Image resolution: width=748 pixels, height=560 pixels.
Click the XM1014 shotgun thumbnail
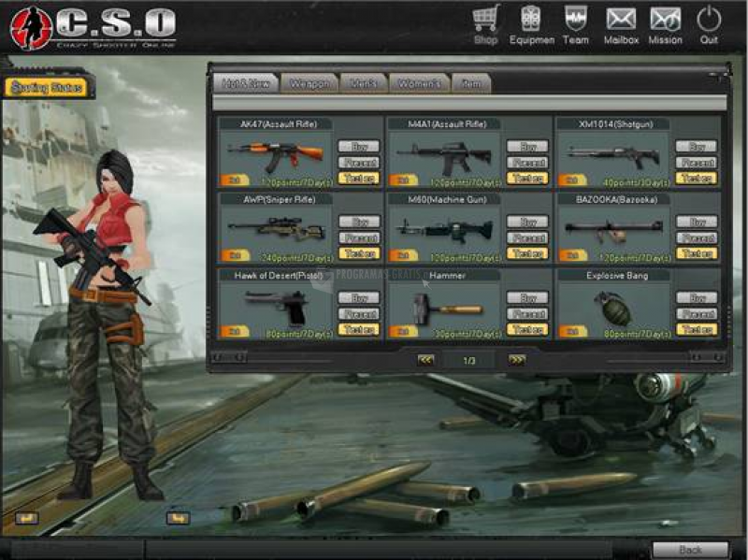tap(613, 156)
